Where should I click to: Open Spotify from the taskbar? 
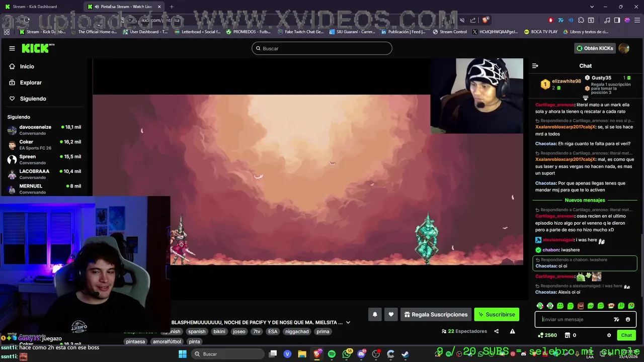pos(332,354)
